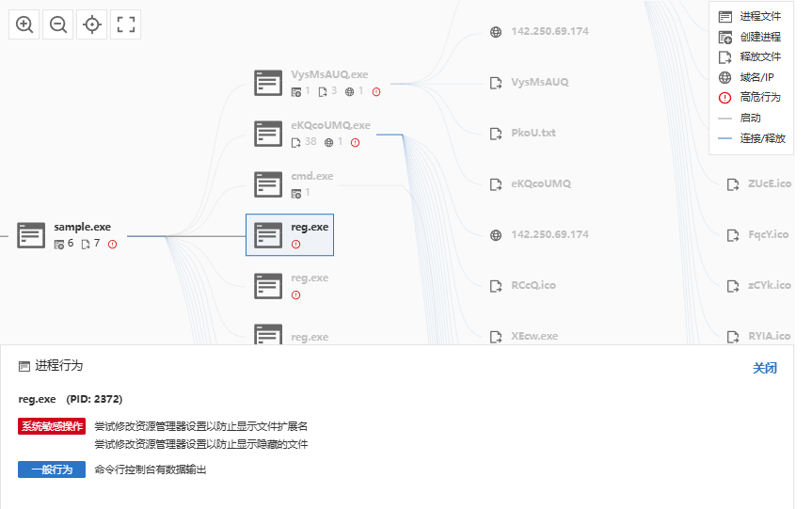Click legend entry 释放文件
Screen dimensions: 812x509
click(x=749, y=57)
